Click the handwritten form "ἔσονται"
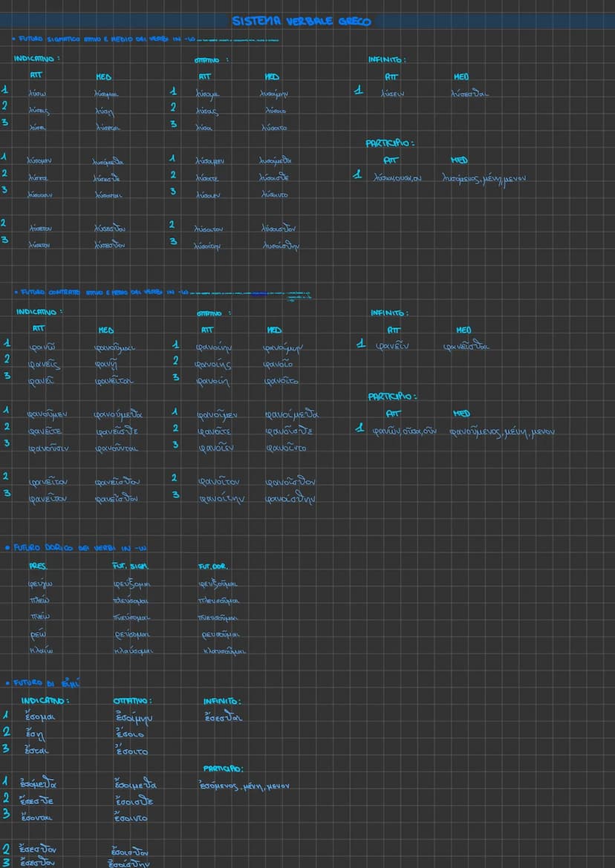615x868 pixels. click(39, 817)
